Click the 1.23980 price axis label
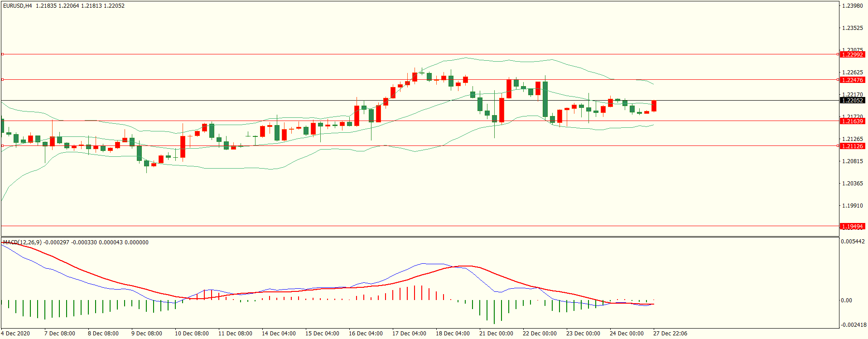The height and width of the screenshot is (339, 868). click(852, 6)
